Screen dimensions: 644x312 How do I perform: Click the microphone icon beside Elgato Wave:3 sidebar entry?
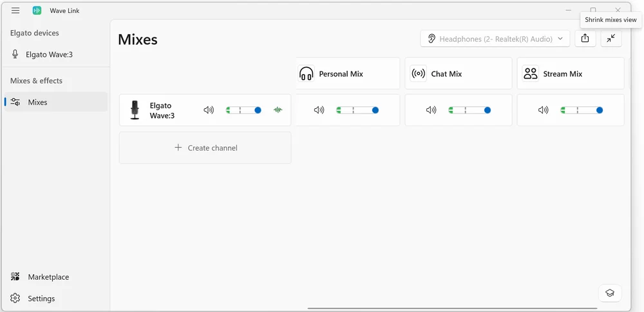[15, 54]
